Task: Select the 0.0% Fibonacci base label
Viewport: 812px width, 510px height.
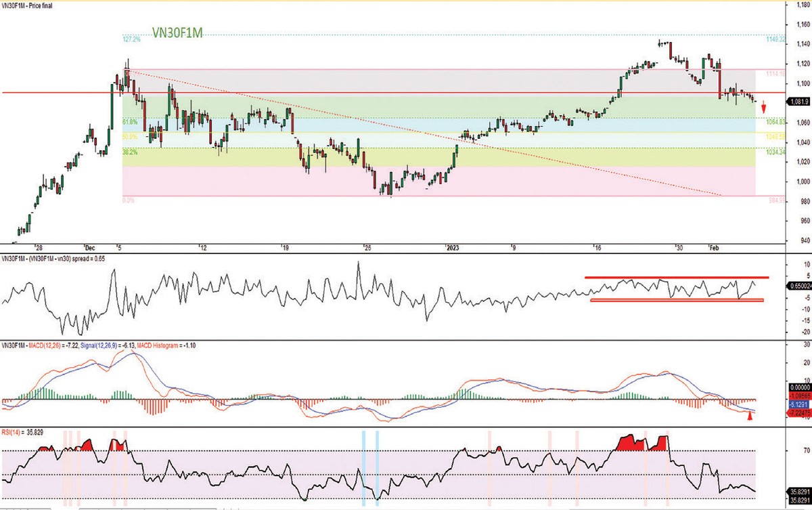Action: (x=129, y=200)
